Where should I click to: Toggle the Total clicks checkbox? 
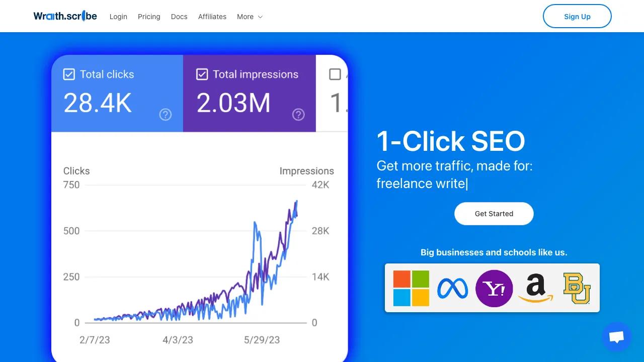click(69, 74)
